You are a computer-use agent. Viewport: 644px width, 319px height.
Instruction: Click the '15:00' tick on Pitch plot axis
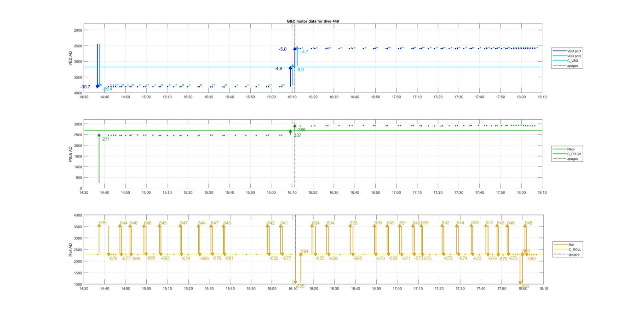(x=146, y=192)
